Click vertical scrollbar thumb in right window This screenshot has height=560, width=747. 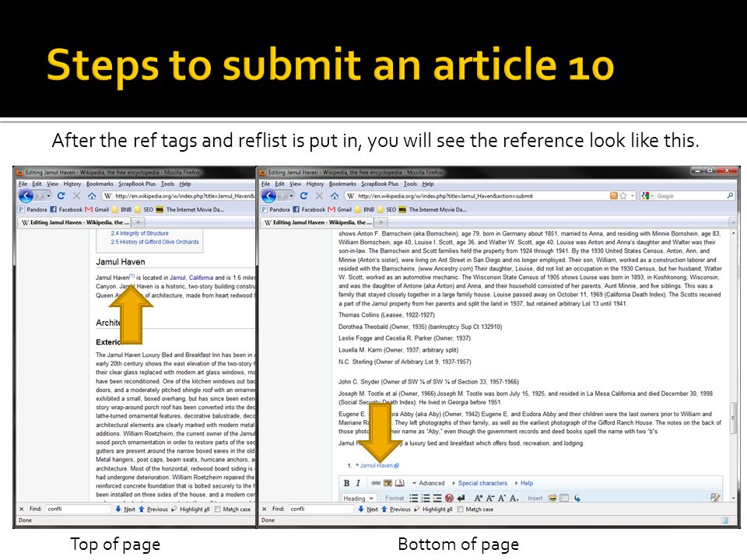733,418
